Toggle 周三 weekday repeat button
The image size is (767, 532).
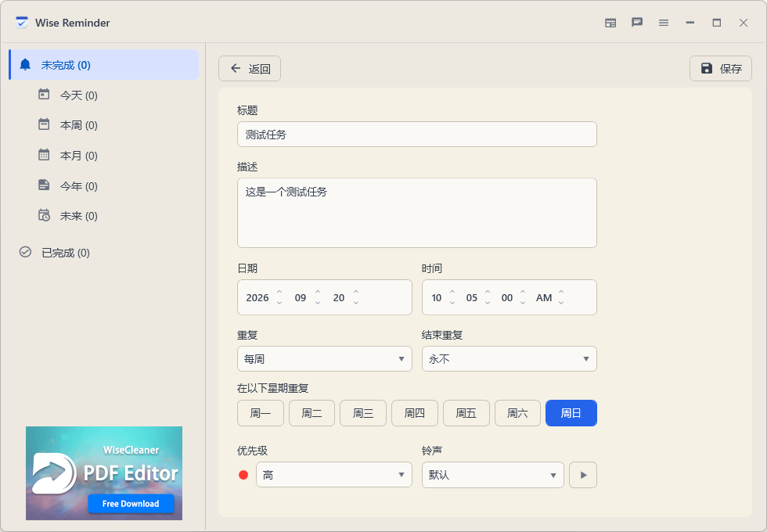[x=363, y=413]
